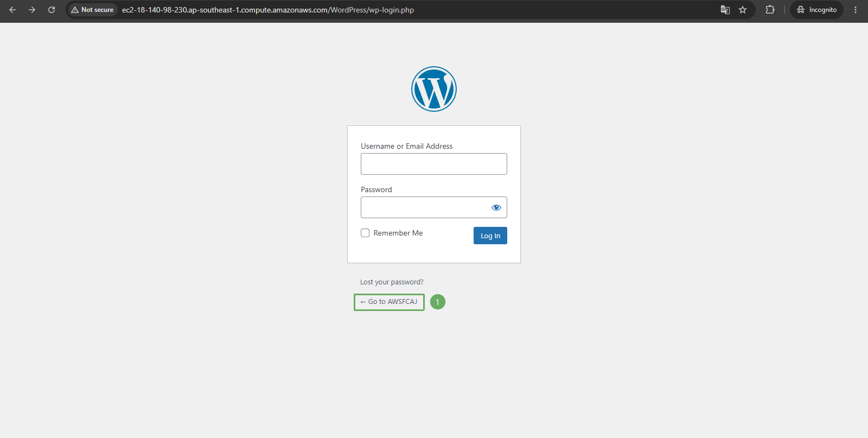Click the browser forward arrow
Screen dimensions: 868x438
pyautogui.click(x=32, y=10)
